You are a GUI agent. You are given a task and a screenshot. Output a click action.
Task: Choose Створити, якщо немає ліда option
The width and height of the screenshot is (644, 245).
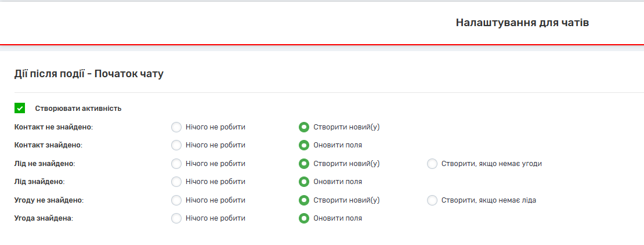coord(432,200)
